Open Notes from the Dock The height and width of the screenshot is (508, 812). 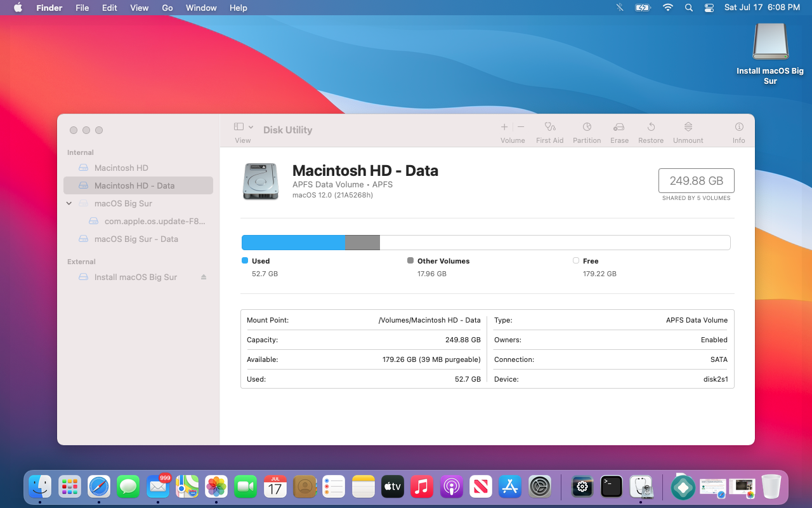[363, 487]
